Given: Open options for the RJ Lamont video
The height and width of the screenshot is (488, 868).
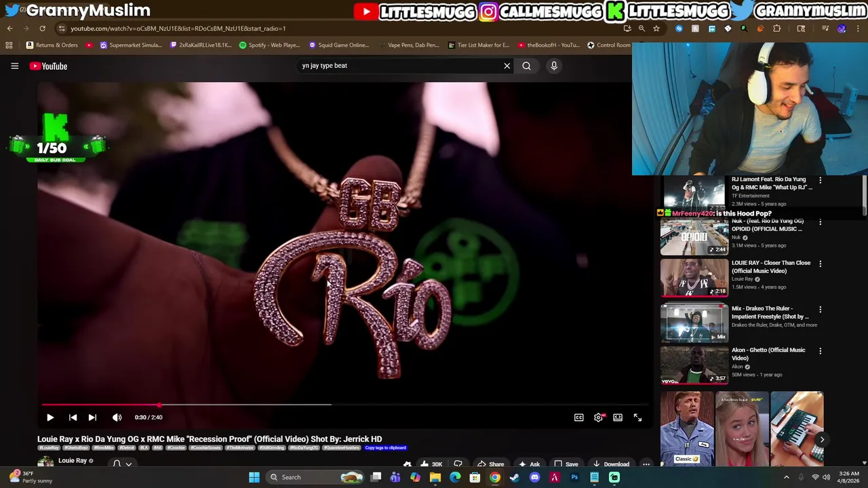Looking at the screenshot, I should coord(820,181).
